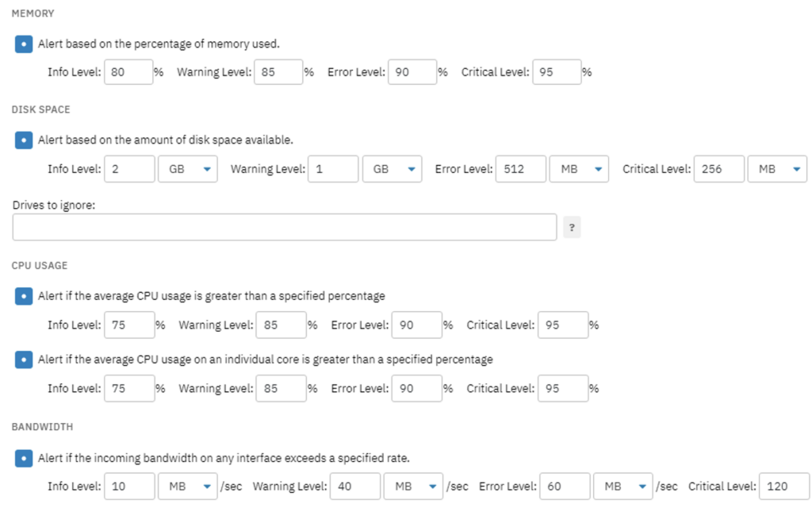Screen dimensions: 812x508
Task: Disable individual core CPU usage alert
Action: point(24,360)
